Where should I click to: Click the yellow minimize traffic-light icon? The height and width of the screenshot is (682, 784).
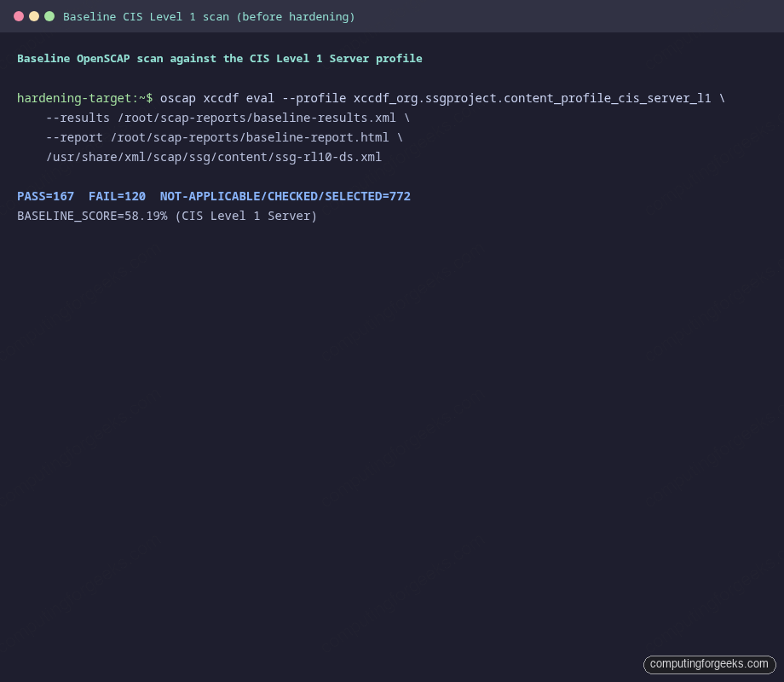33,15
